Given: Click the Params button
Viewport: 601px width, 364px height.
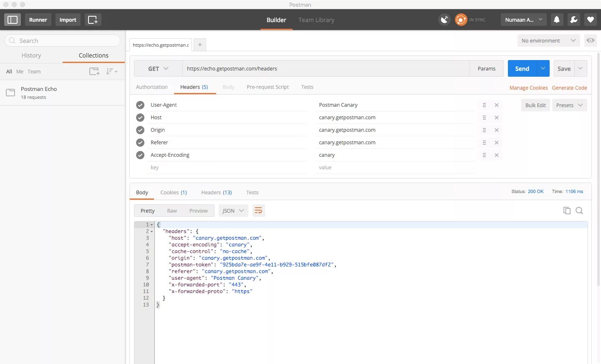Looking at the screenshot, I should (x=487, y=68).
